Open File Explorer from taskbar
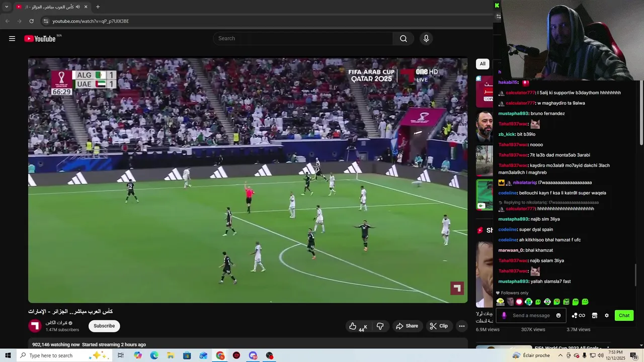 pos(171,355)
